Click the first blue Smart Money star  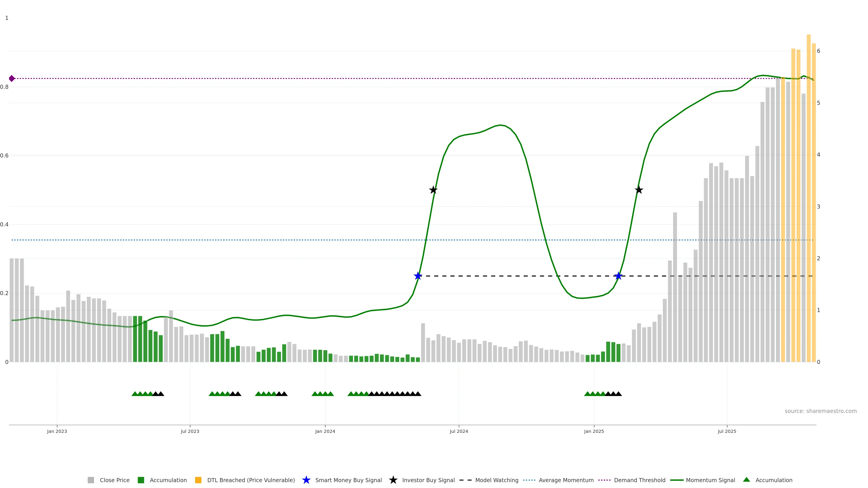[418, 276]
